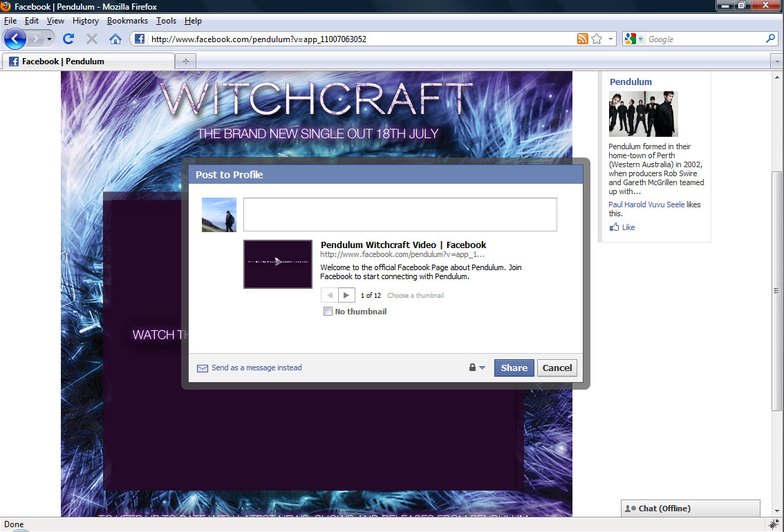Open the File menu

(10, 21)
